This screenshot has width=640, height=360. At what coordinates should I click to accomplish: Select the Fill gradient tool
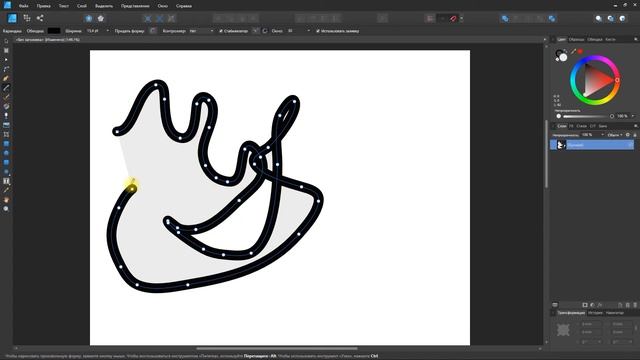[x=6, y=106]
